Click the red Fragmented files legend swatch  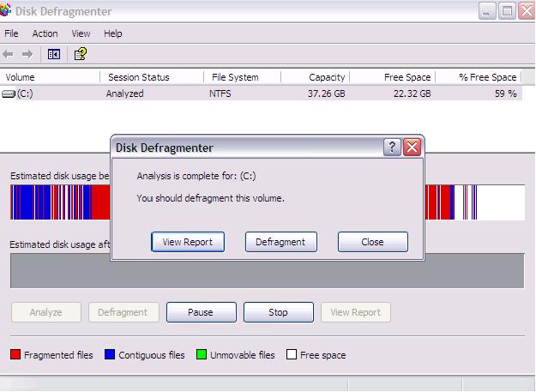15,355
